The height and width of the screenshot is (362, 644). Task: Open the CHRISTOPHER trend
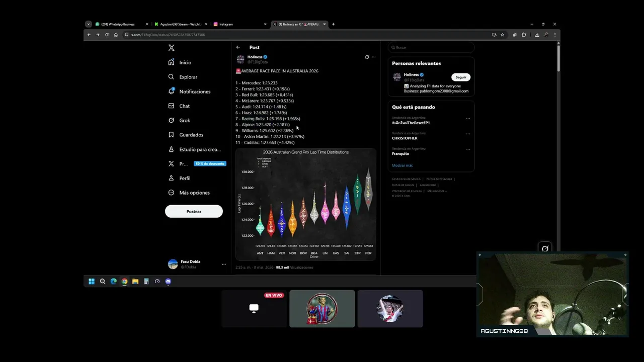click(x=405, y=138)
